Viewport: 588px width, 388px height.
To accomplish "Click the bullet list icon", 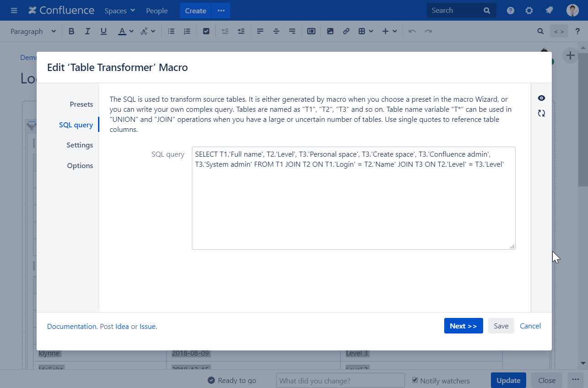I will click(x=171, y=31).
